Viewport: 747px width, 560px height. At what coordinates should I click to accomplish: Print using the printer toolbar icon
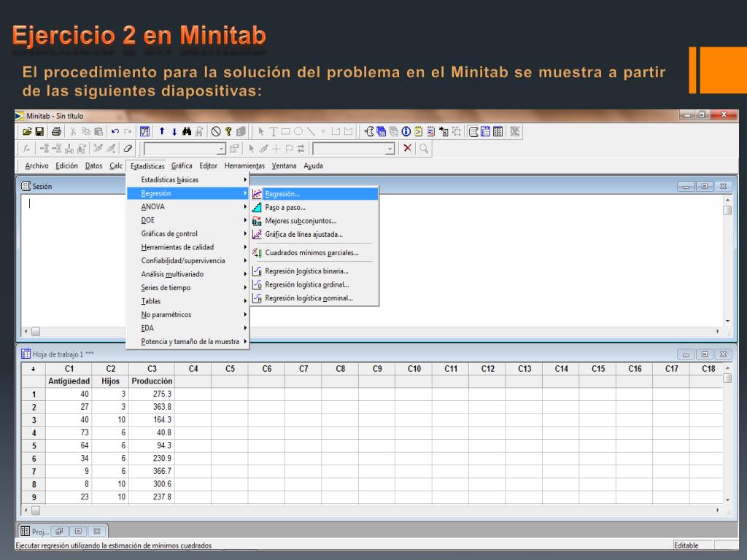[56, 131]
